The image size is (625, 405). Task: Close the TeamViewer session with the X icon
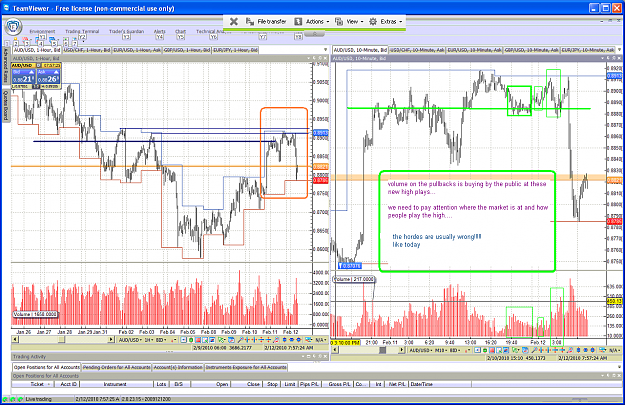pyautogui.click(x=234, y=22)
